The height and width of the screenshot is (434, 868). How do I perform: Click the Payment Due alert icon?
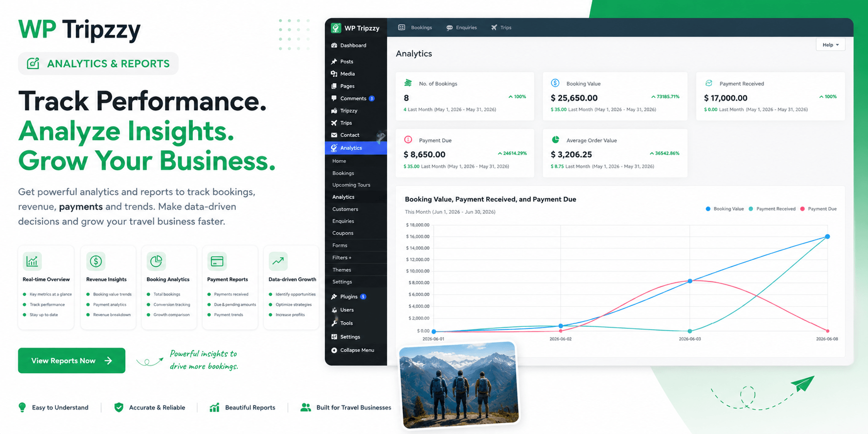(x=408, y=140)
